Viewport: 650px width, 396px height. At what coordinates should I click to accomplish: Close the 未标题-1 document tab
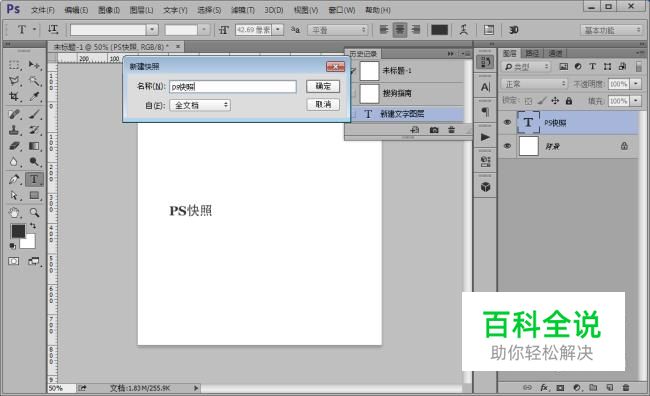coord(178,46)
